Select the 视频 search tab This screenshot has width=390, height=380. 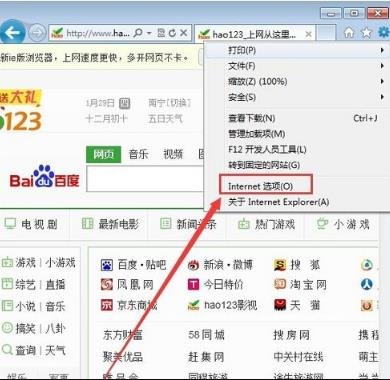click(173, 154)
